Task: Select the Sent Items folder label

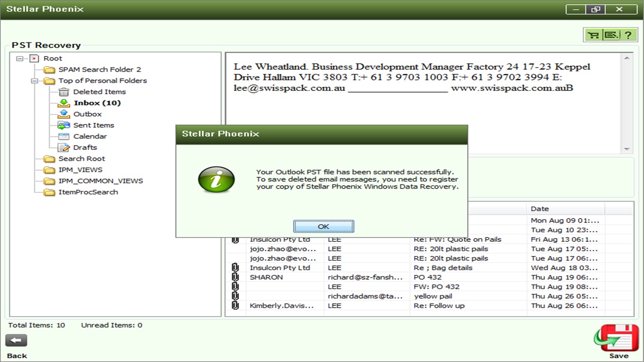Action: coord(93,125)
